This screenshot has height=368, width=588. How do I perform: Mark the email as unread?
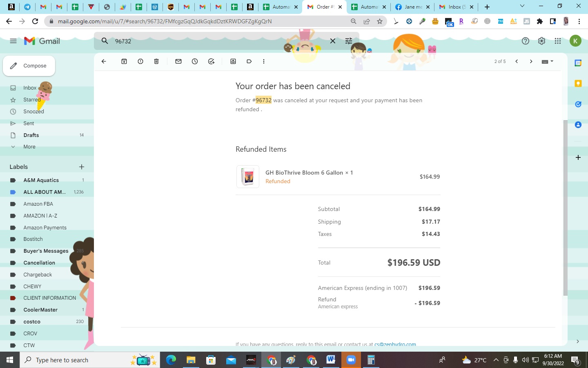coord(178,61)
